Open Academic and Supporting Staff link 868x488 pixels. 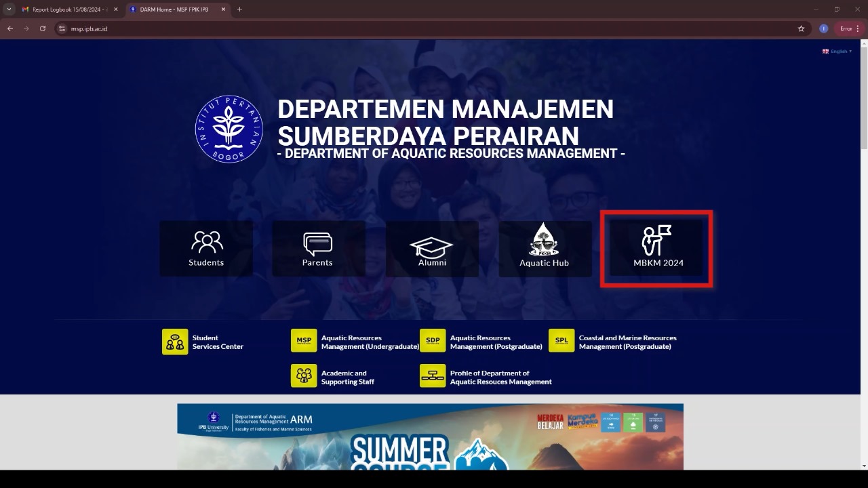pos(348,378)
